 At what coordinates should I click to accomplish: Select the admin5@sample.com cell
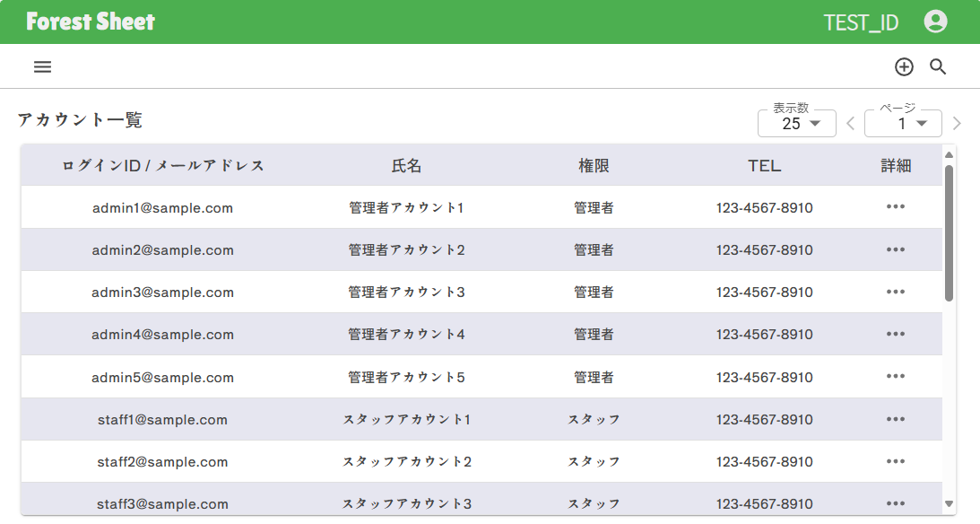tap(162, 377)
